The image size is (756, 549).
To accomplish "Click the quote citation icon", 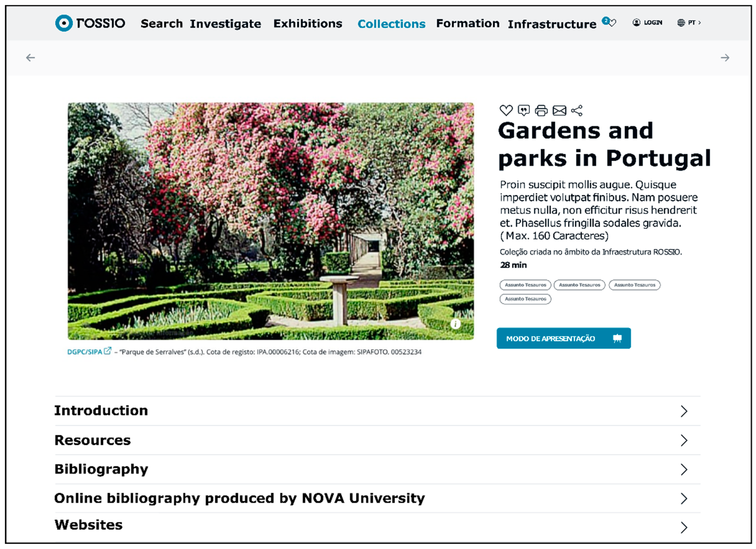I will coord(523,110).
